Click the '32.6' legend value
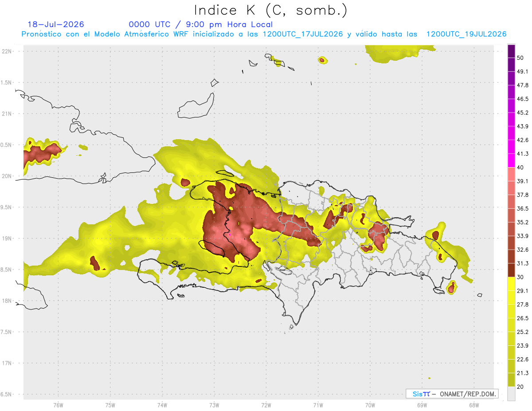The width and height of the screenshot is (532, 411). tap(523, 250)
